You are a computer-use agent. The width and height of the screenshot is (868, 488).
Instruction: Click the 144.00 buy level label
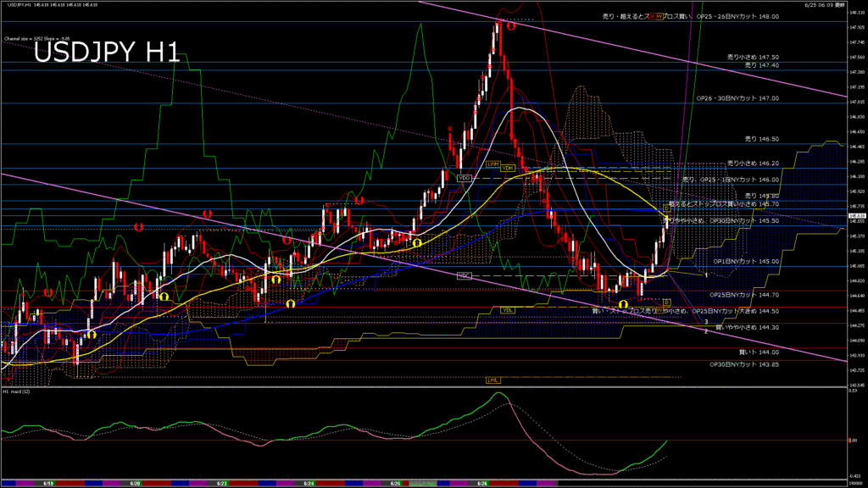coord(759,352)
